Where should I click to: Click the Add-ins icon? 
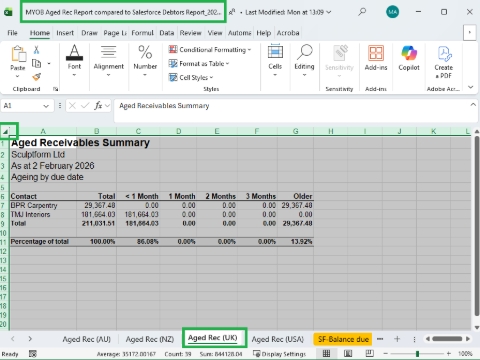tap(376, 53)
